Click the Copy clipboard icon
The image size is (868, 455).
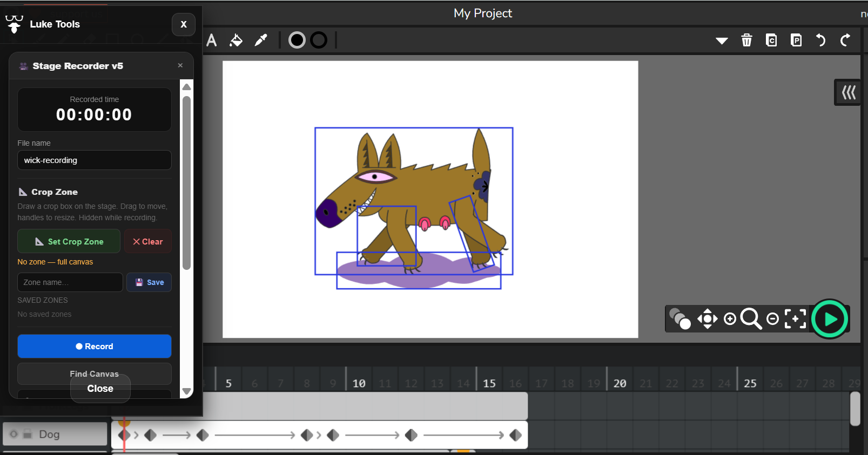(x=771, y=40)
